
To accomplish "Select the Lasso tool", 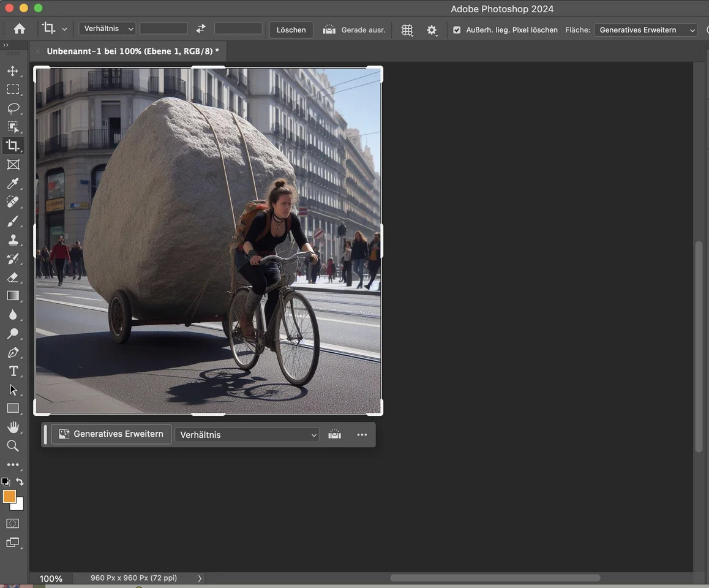I will pyautogui.click(x=13, y=108).
